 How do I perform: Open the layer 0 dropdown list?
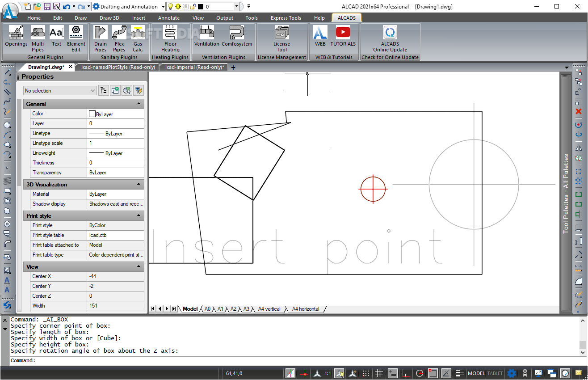pos(236,7)
